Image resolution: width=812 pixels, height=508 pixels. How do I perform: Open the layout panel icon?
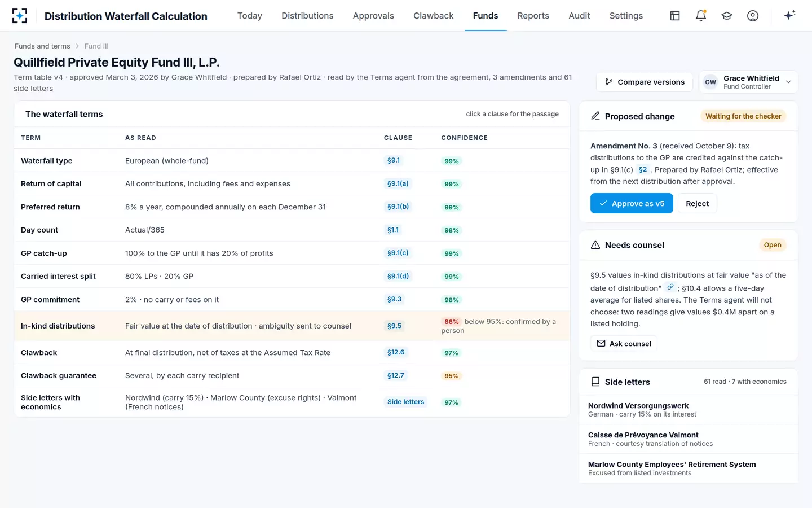pyautogui.click(x=675, y=16)
